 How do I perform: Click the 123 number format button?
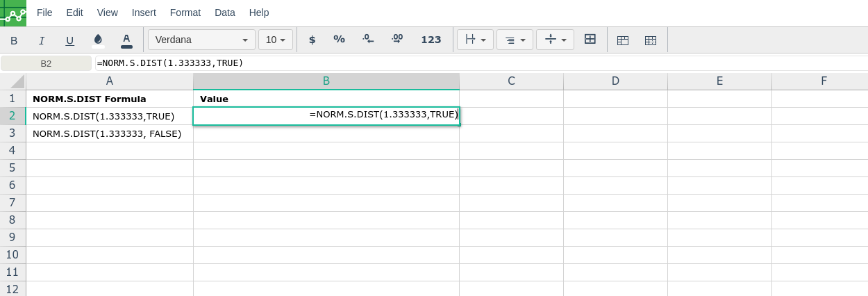point(431,40)
